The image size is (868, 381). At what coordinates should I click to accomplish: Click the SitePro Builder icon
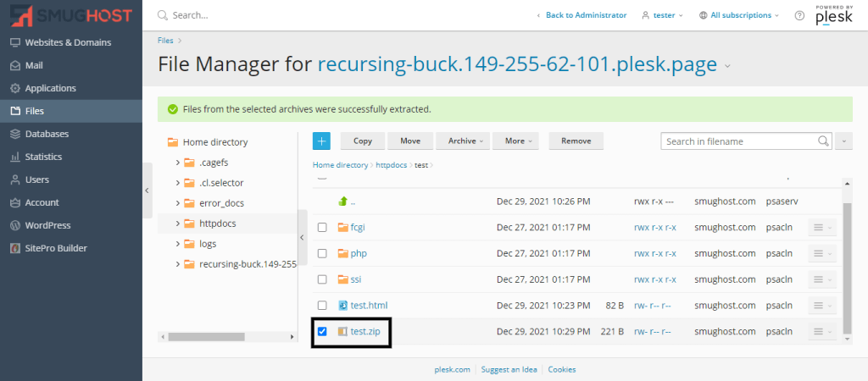coord(15,248)
